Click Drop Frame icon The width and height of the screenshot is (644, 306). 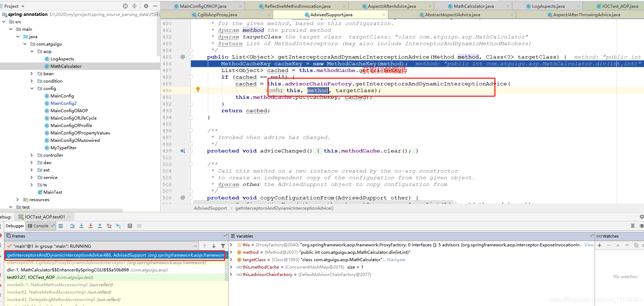tap(109, 226)
